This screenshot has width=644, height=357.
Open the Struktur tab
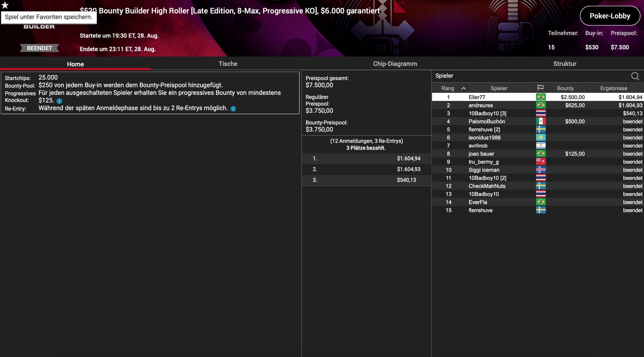565,64
